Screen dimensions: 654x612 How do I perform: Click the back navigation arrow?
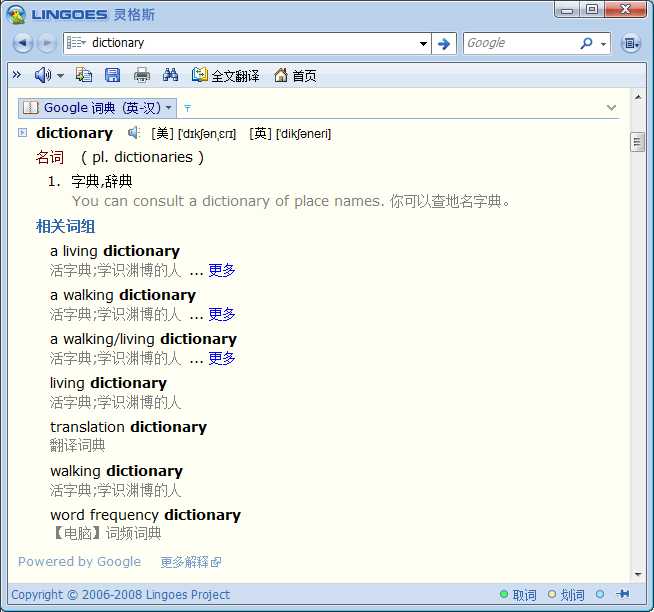(23, 43)
